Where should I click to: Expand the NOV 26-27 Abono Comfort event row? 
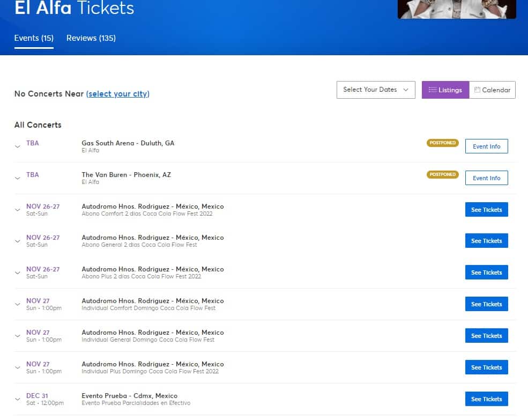tap(17, 209)
